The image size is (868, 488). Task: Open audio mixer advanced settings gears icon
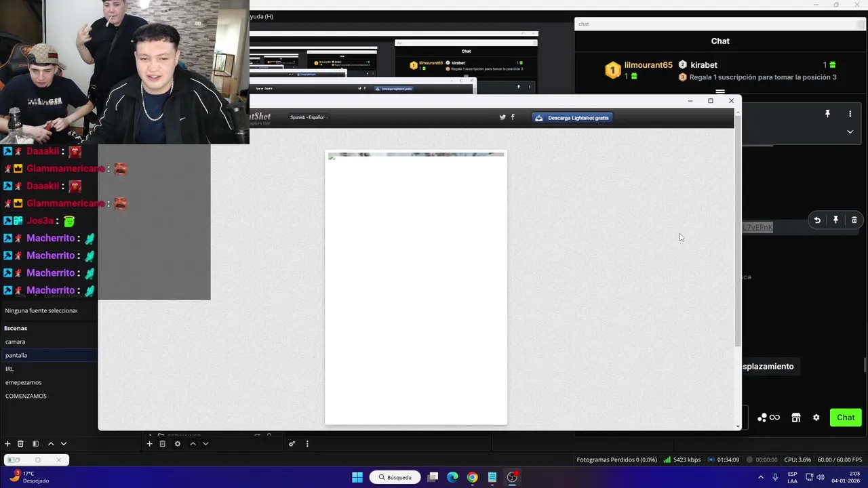(292, 444)
